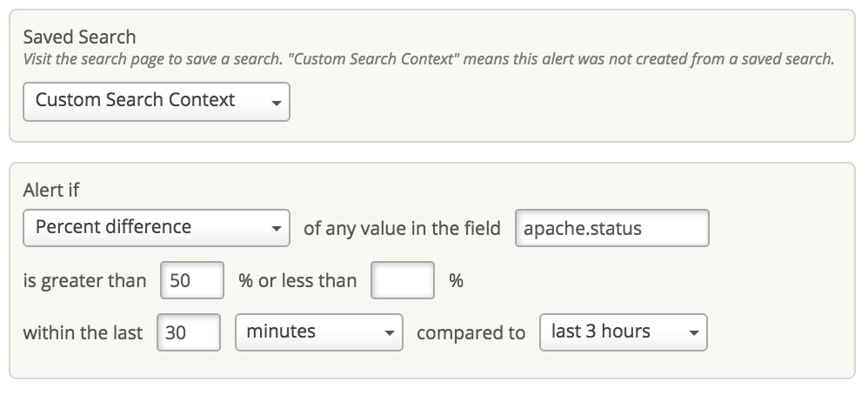Click the Saved Search heading
This screenshot has height=395, width=868.
click(x=79, y=37)
